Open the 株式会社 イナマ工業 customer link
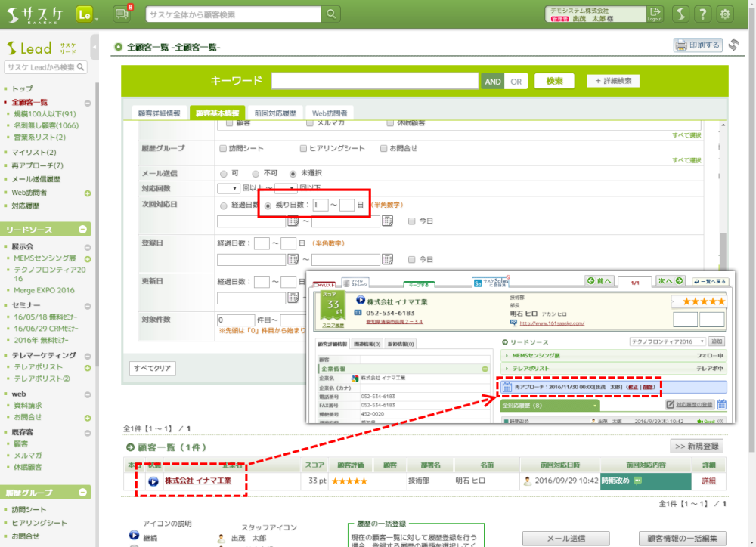The image size is (756, 547). pyautogui.click(x=198, y=481)
